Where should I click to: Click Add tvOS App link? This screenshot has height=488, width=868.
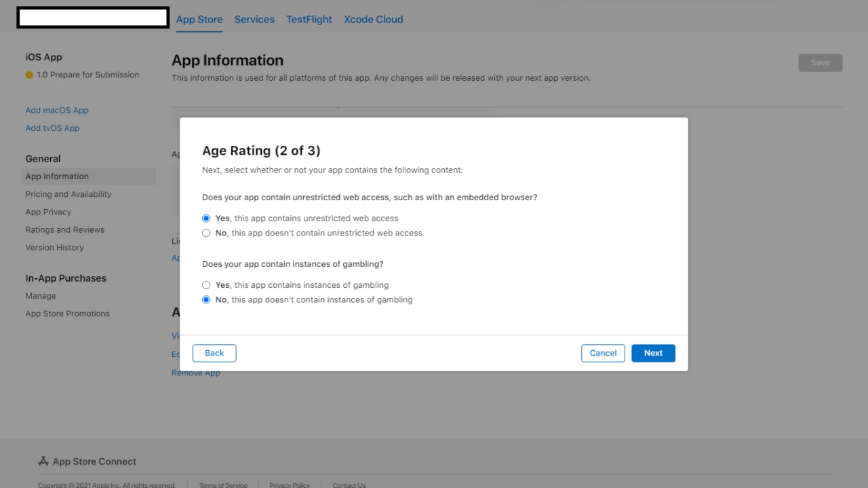(52, 128)
